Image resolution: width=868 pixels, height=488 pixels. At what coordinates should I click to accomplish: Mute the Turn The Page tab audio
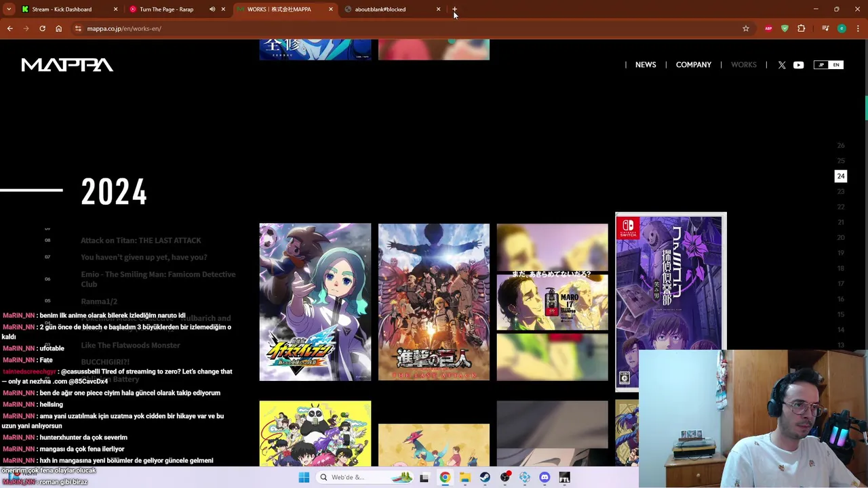(x=212, y=9)
